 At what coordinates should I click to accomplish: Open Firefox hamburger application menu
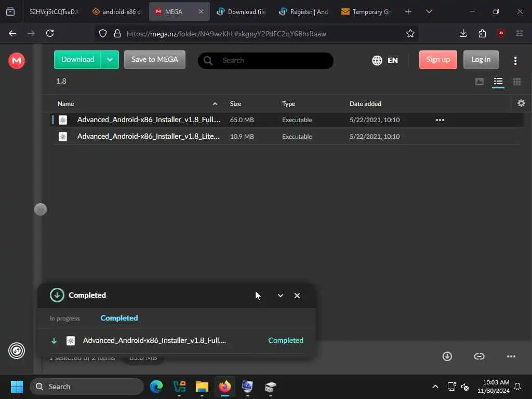(519, 33)
